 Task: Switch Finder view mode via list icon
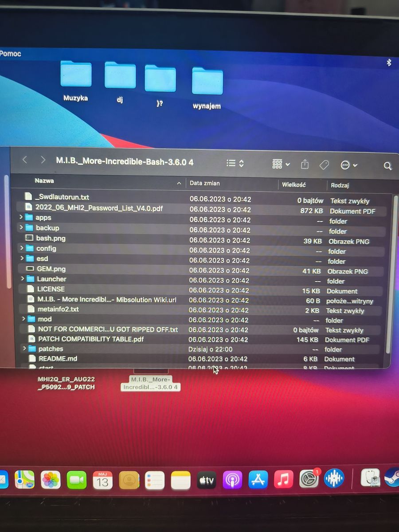(231, 163)
